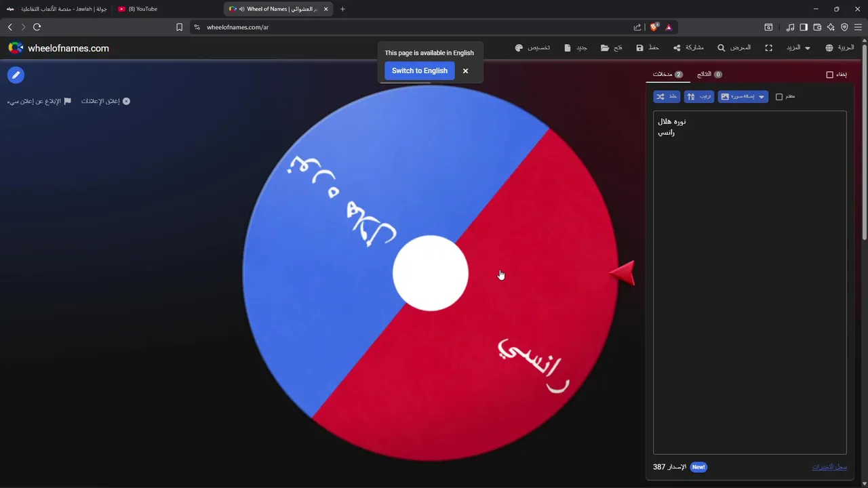Go back in browser history
The height and width of the screenshot is (488, 868).
click(9, 27)
